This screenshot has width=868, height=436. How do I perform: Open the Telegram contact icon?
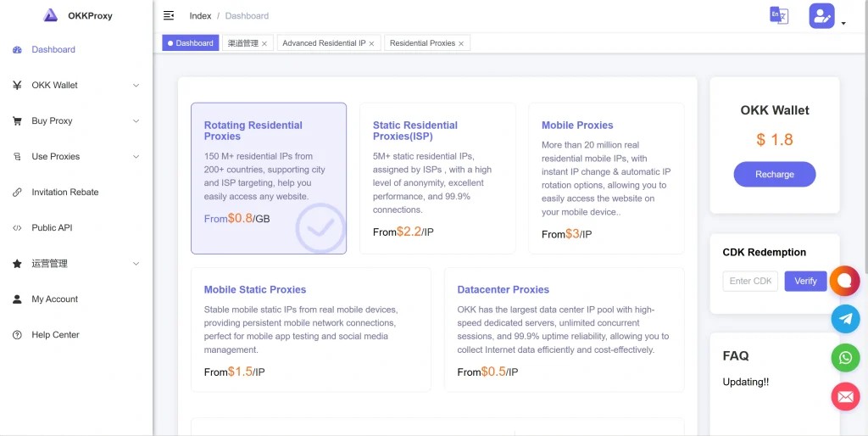point(845,319)
